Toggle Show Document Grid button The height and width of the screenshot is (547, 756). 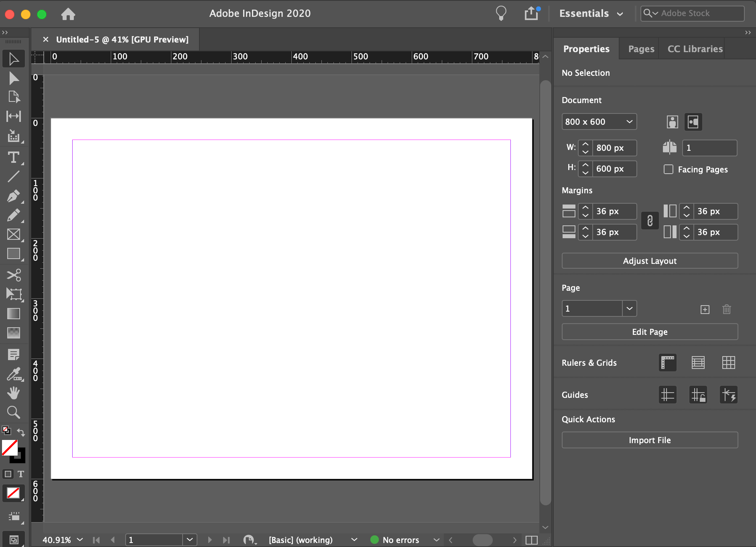(x=729, y=363)
